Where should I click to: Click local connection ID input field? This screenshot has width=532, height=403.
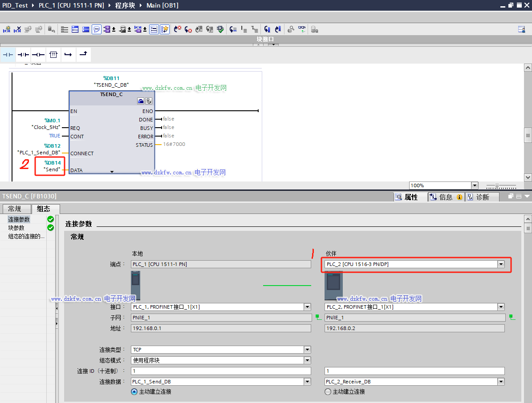[x=221, y=371]
